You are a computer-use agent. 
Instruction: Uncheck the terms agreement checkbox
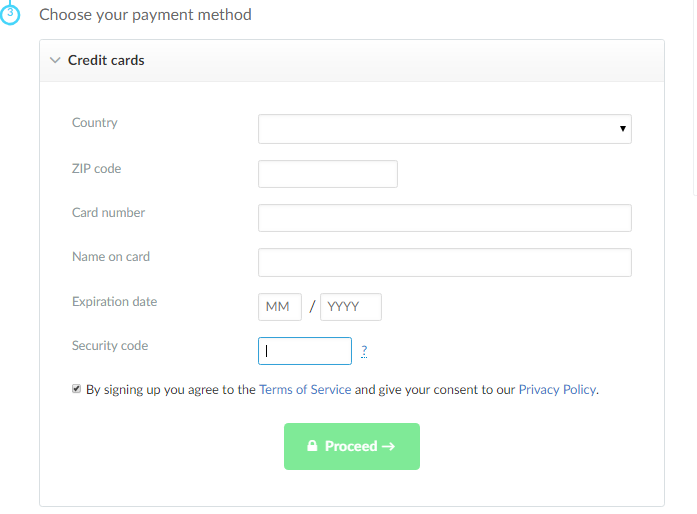click(x=76, y=389)
